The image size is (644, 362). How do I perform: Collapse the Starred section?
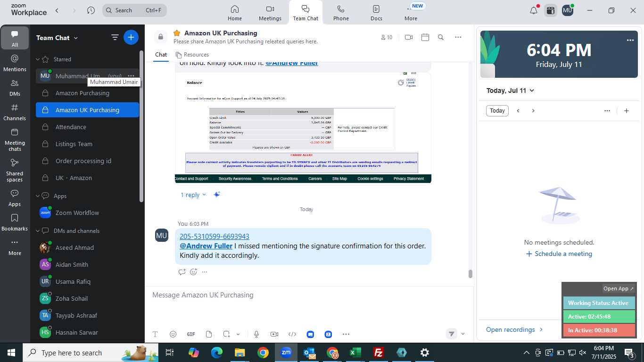pyautogui.click(x=38, y=59)
